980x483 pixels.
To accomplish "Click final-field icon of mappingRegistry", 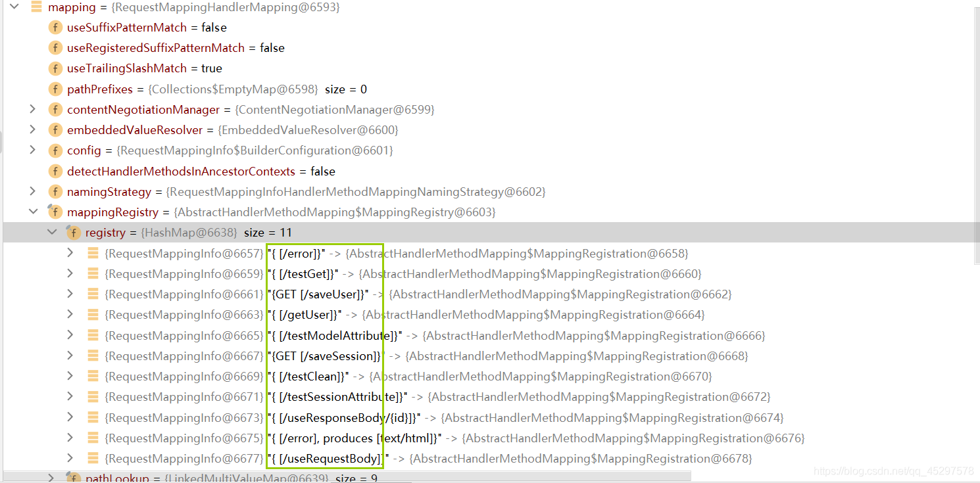I will click(x=55, y=212).
